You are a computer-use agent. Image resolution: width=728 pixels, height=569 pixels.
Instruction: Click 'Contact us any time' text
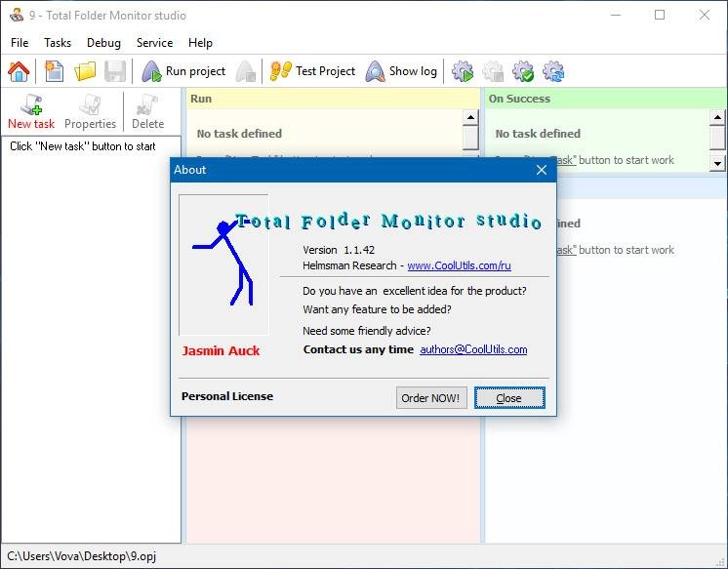pyautogui.click(x=358, y=349)
